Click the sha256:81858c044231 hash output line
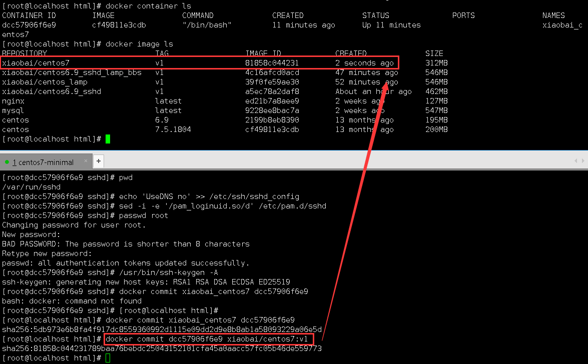588x364 pixels. coord(162,348)
